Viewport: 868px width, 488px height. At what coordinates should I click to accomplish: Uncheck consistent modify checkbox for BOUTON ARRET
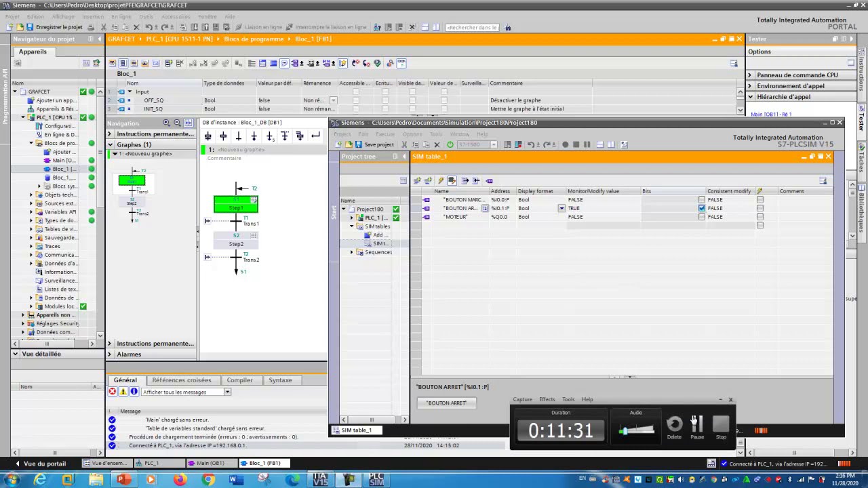pyautogui.click(x=701, y=208)
